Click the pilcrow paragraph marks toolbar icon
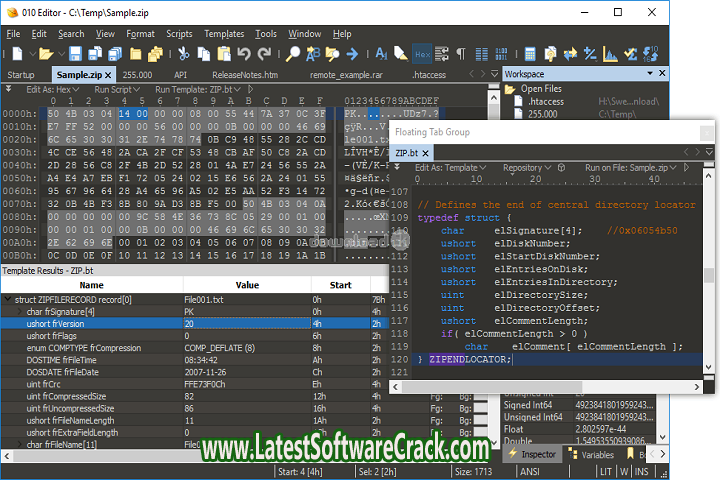The width and height of the screenshot is (720, 480). click(x=461, y=53)
